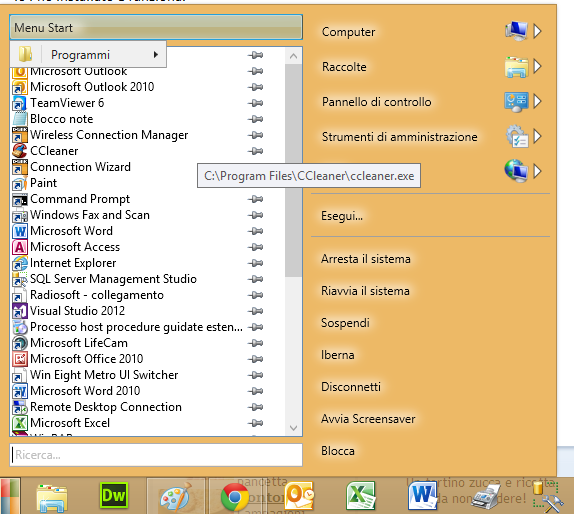
Task: Expand the Pannello di controllo arrow
Action: (x=537, y=101)
